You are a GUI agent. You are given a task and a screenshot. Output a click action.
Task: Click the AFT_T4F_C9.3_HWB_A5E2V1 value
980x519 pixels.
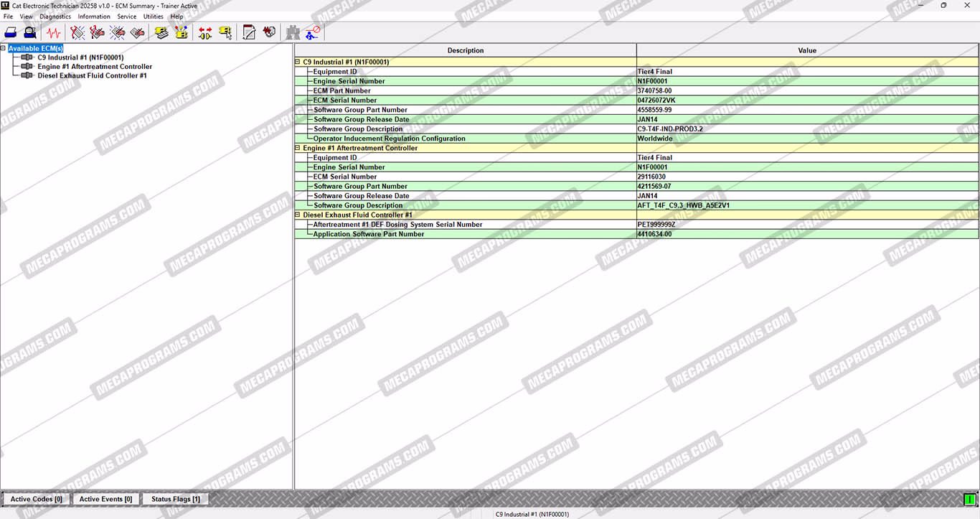[684, 205]
